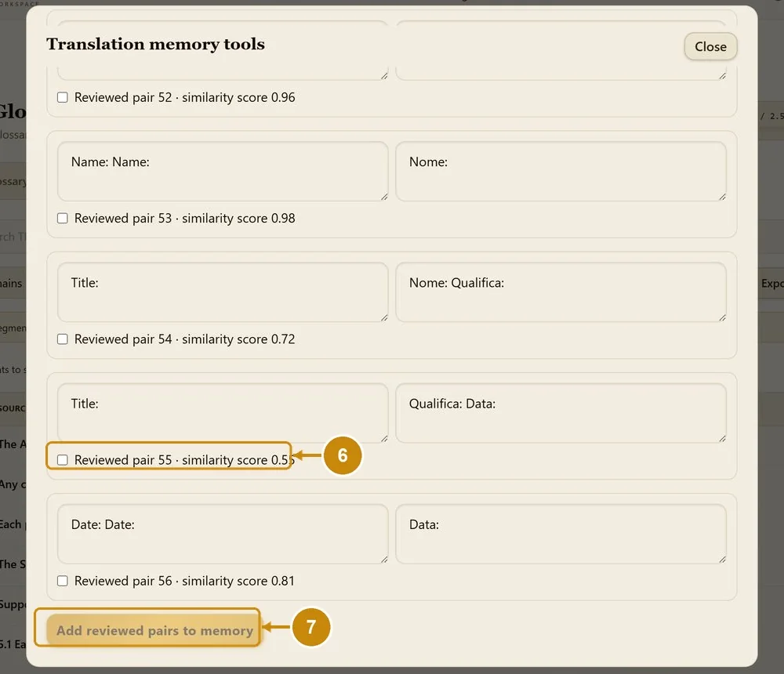Focus the pair 56 target field "Data:"
Screen dimensions: 784x674
point(561,534)
